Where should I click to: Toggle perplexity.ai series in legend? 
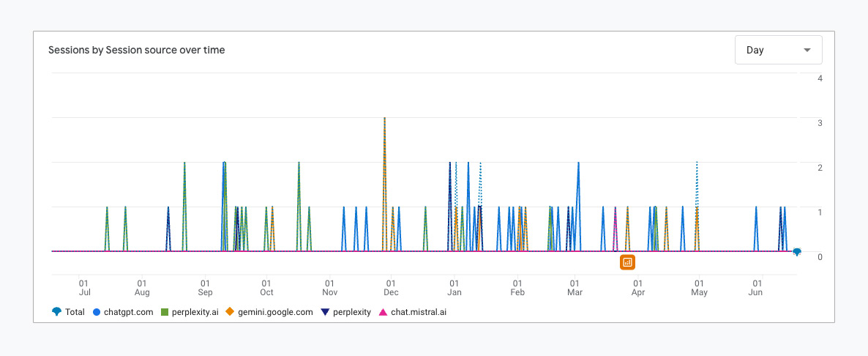pos(195,312)
